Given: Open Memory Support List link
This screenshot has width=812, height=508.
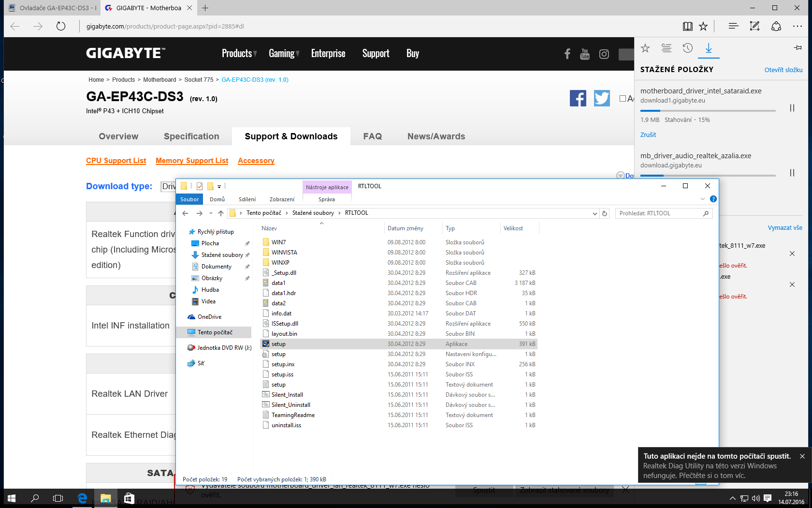Looking at the screenshot, I should click(x=192, y=161).
